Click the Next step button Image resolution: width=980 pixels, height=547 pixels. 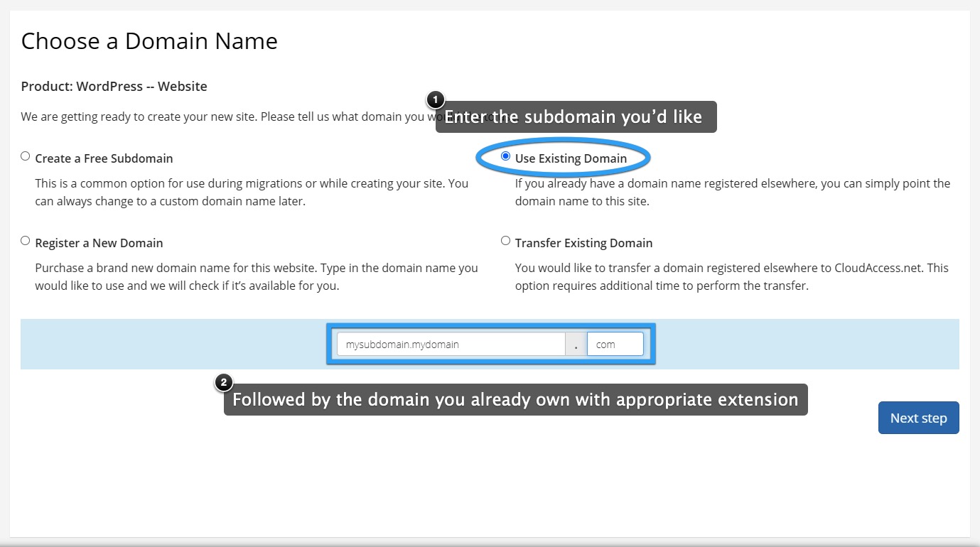pyautogui.click(x=918, y=418)
